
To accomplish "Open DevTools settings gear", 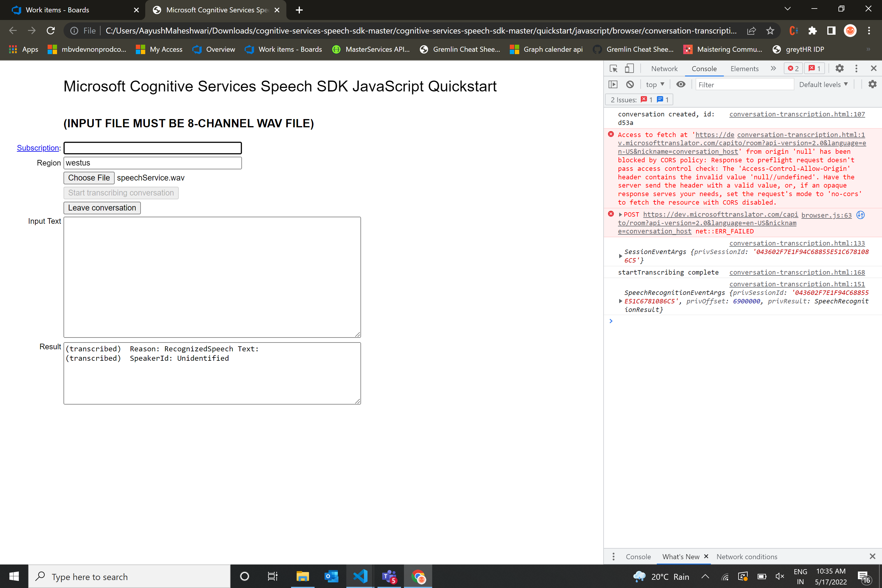I will pos(840,68).
